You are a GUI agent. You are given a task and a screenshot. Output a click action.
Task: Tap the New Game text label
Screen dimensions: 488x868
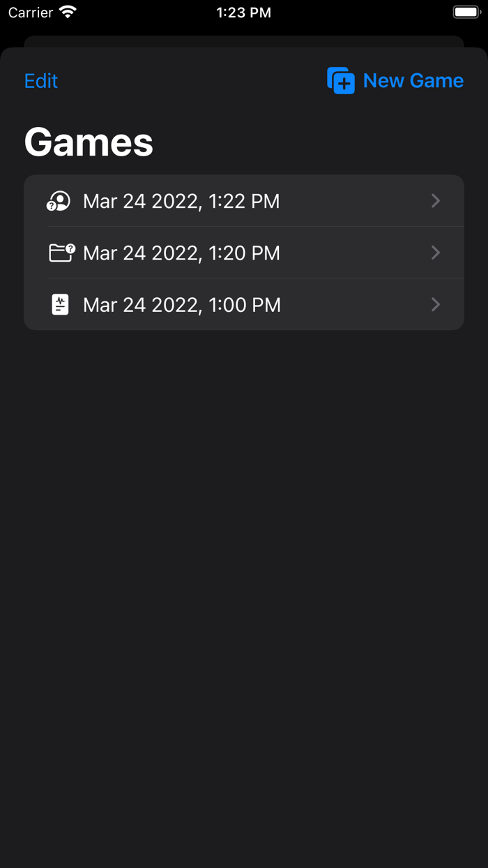click(x=413, y=81)
